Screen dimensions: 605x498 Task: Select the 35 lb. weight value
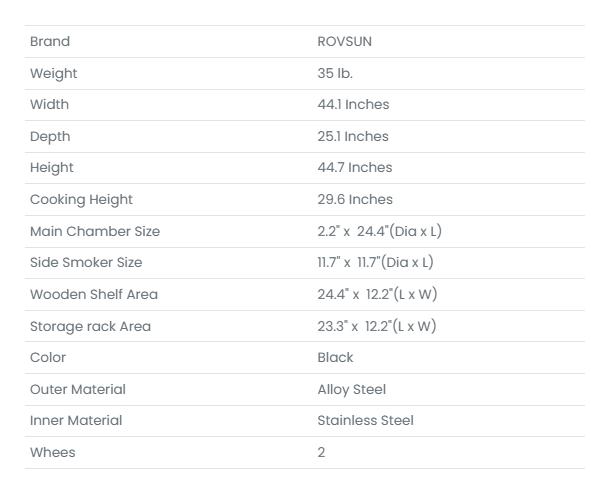coord(335,73)
